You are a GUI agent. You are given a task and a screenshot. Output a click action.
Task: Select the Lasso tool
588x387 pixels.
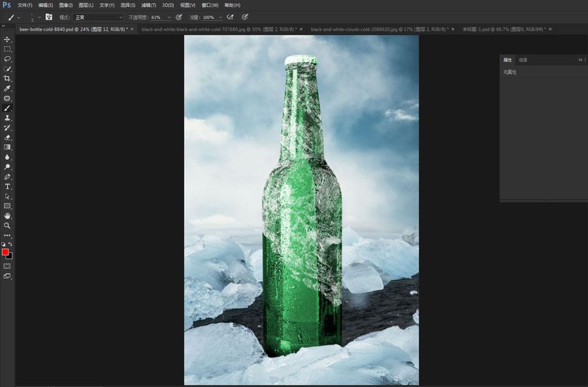[x=8, y=59]
